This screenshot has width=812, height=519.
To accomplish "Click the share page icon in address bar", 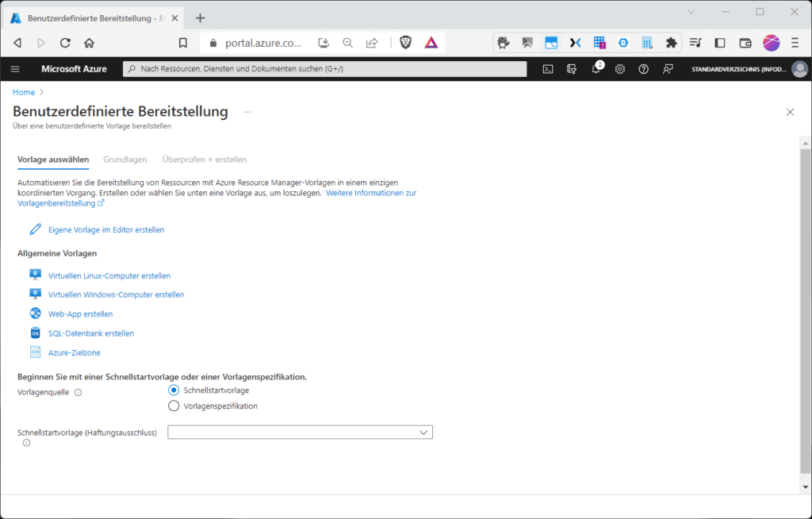I will click(x=372, y=43).
